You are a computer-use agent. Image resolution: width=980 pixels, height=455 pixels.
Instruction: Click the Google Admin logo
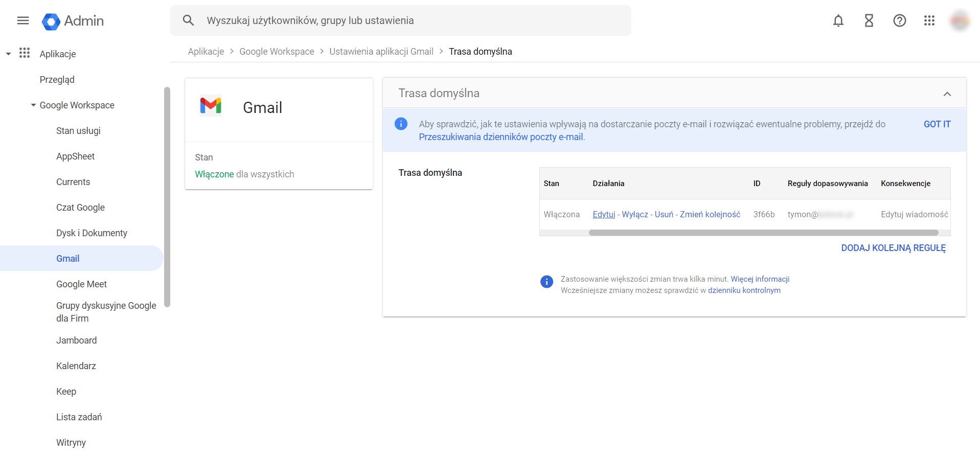tap(73, 21)
